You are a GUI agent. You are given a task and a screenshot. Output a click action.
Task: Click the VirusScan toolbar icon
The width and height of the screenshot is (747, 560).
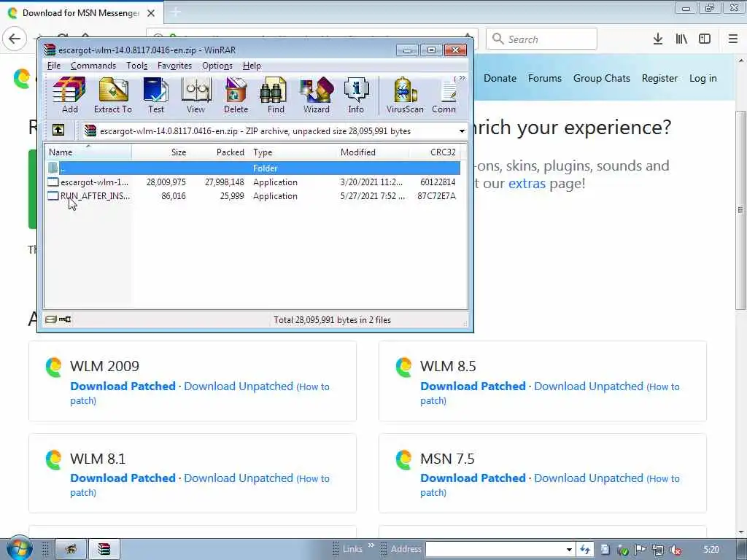(x=405, y=96)
